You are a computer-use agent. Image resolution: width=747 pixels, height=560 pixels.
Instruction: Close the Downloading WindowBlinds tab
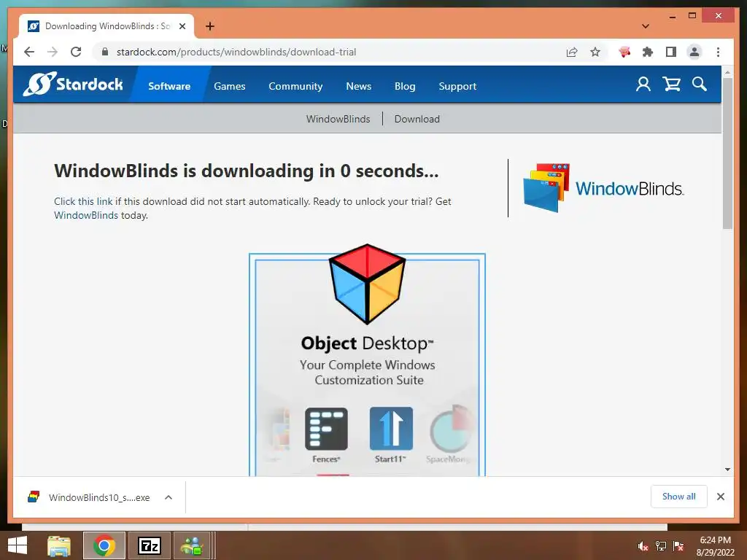click(182, 26)
